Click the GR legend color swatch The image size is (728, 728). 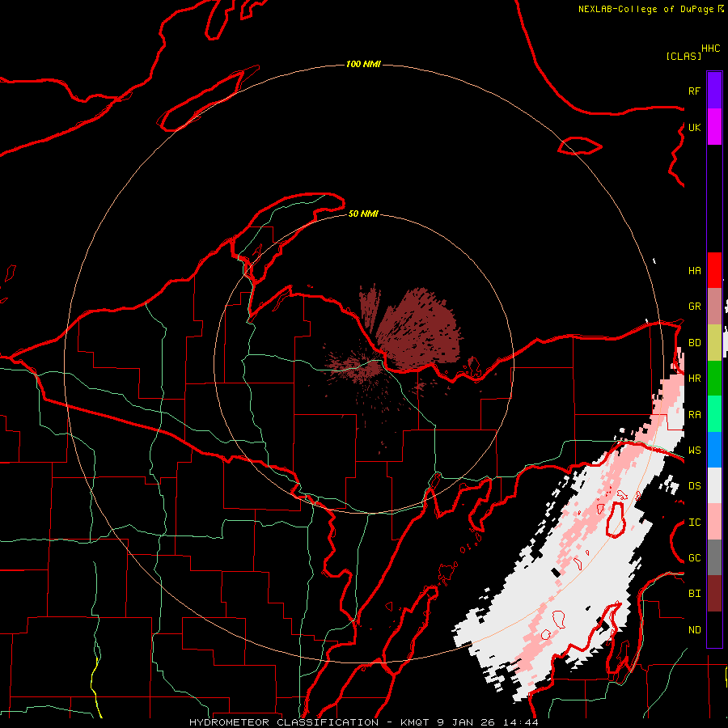tap(714, 307)
